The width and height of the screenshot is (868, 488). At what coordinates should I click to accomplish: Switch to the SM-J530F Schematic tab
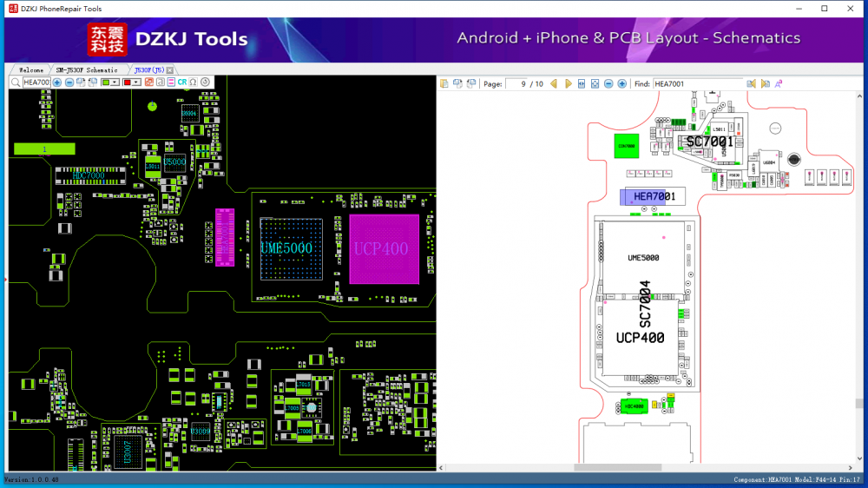87,70
